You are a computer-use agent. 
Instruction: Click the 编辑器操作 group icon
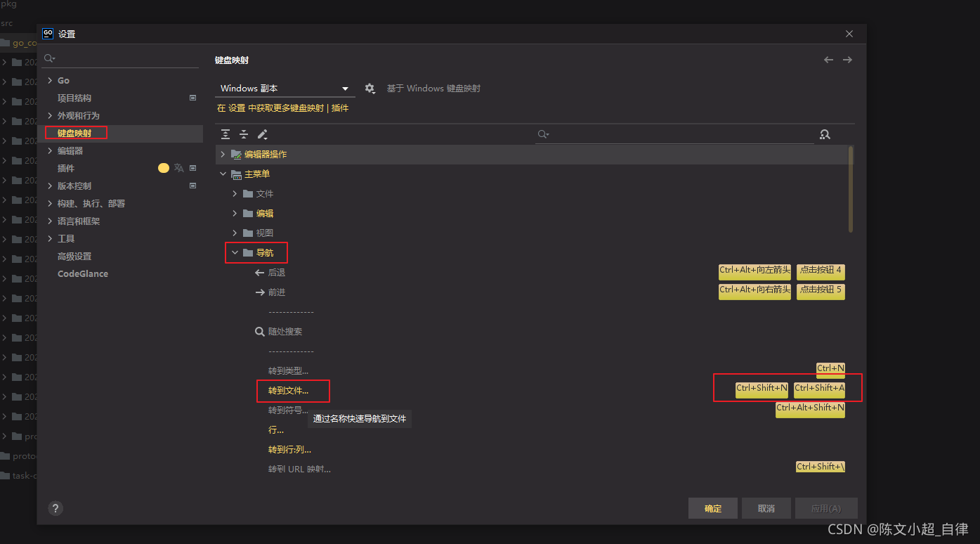(236, 154)
